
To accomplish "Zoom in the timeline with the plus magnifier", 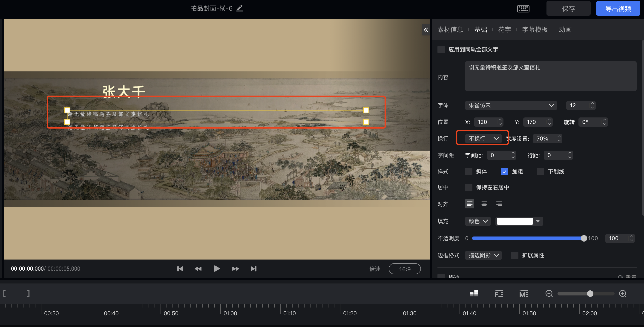I will point(623,294).
